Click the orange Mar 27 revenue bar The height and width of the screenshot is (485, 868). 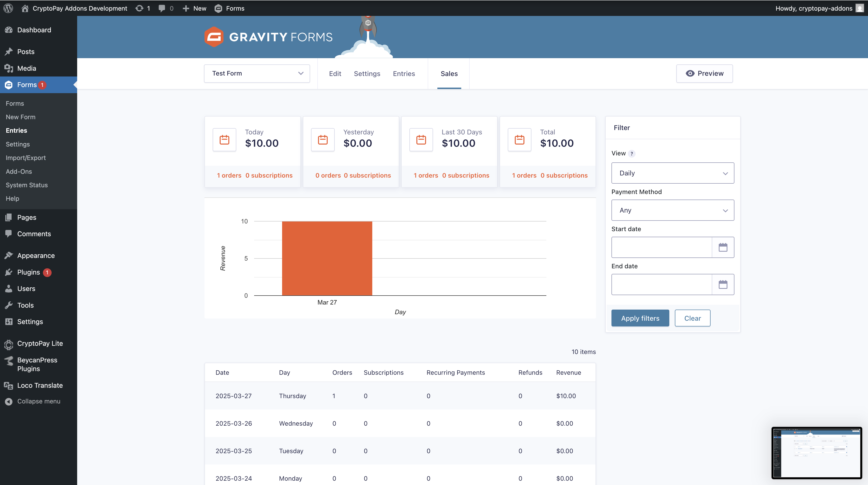pyautogui.click(x=327, y=258)
